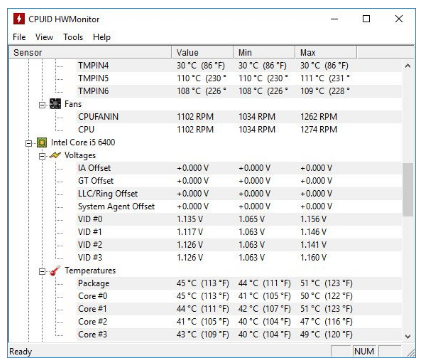The height and width of the screenshot is (361, 423).
Task: Select the CPU fan row label
Action: tap(86, 130)
